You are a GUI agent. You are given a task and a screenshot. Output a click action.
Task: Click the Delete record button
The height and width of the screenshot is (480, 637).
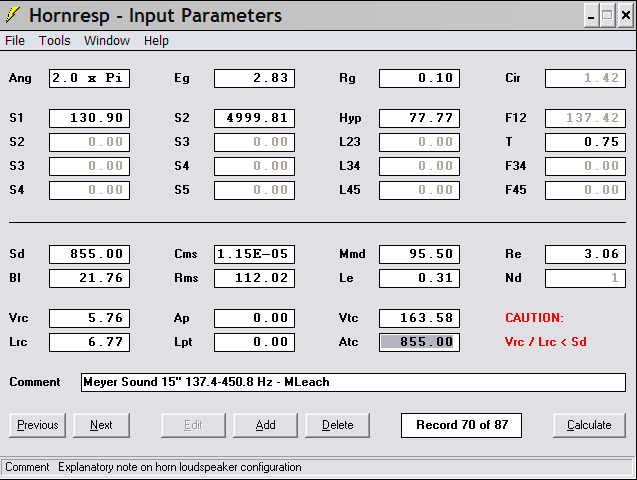[337, 425]
